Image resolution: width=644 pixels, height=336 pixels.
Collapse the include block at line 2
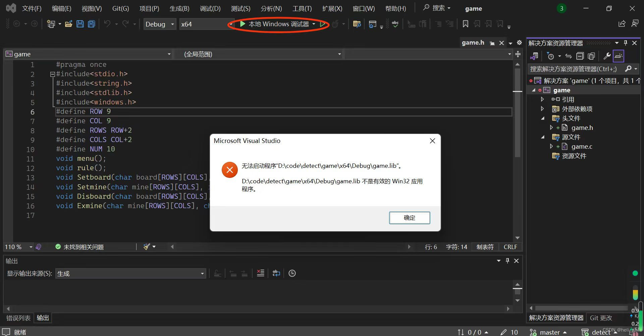[52, 74]
